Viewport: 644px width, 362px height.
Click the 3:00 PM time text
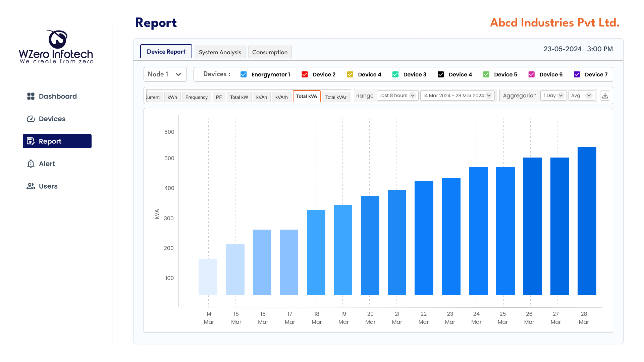(600, 49)
